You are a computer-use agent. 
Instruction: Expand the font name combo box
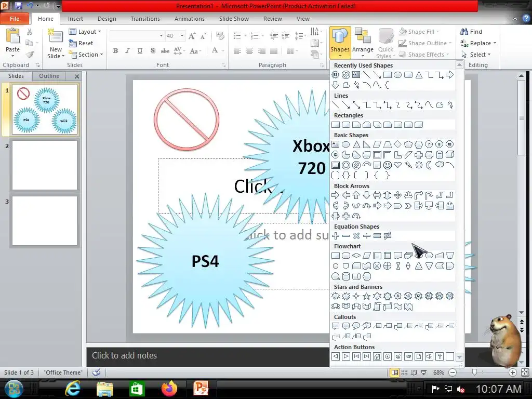[161, 36]
